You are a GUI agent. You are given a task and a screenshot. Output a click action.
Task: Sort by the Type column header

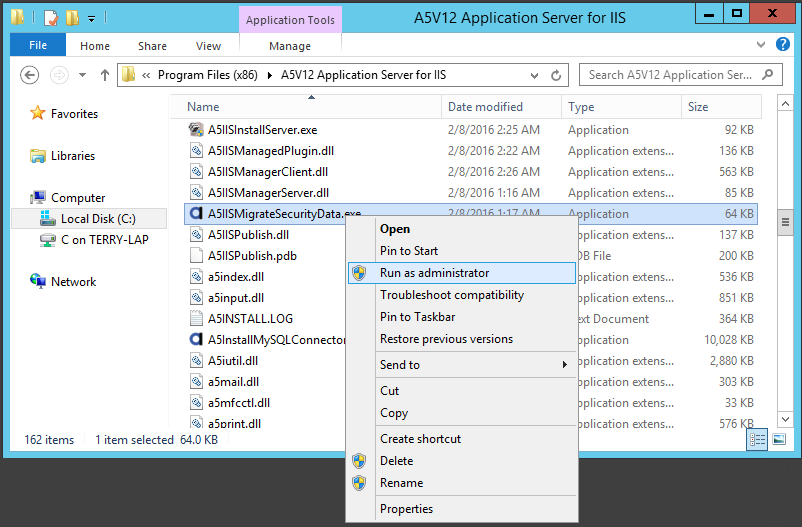pyautogui.click(x=621, y=106)
